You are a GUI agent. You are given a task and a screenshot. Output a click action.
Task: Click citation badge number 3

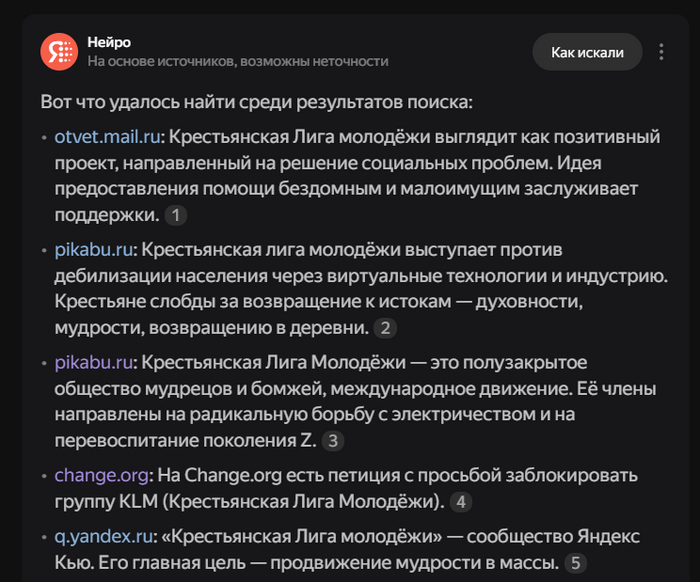tap(333, 441)
